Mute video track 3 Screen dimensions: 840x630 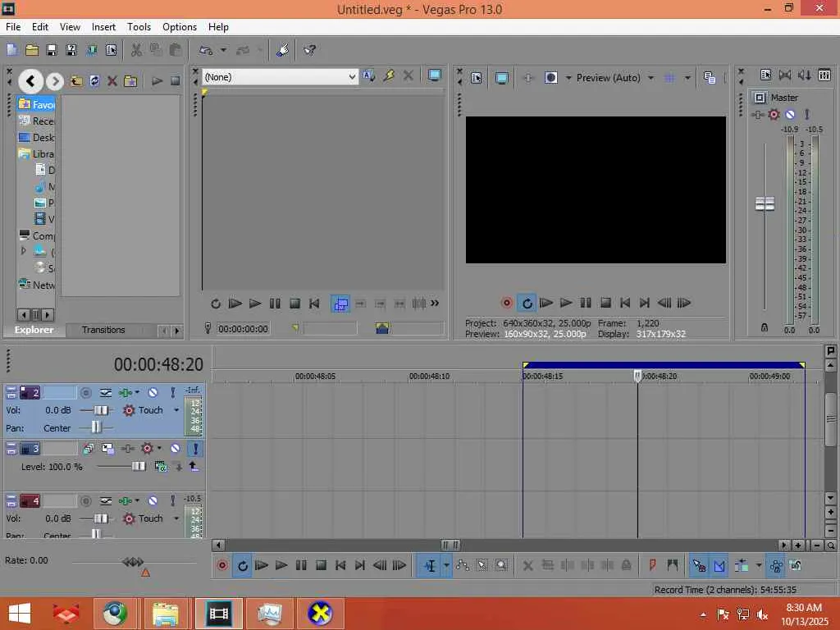click(176, 449)
